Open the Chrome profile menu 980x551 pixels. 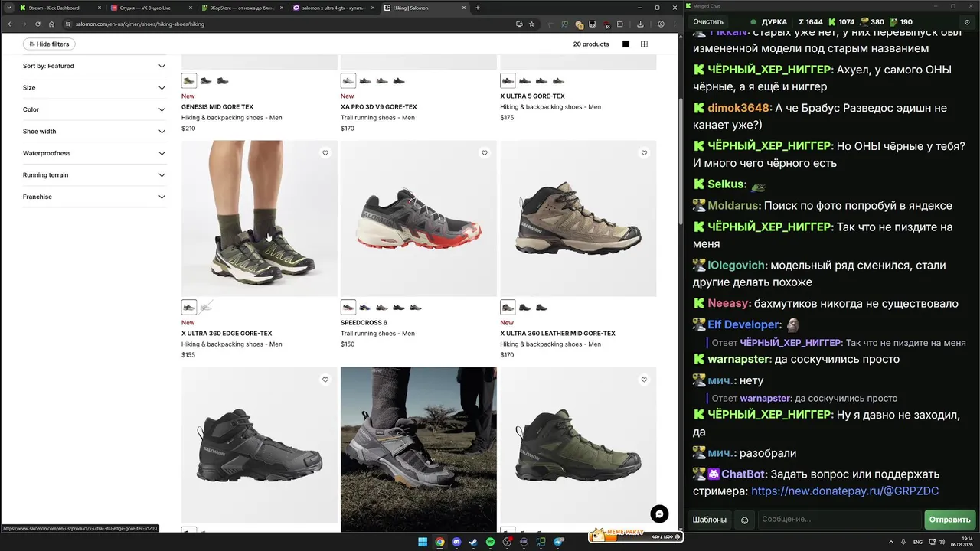click(x=661, y=24)
